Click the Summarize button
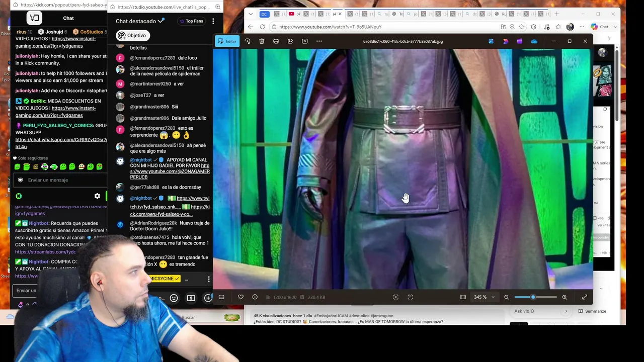Image resolution: width=644 pixels, height=362 pixels. [592, 311]
